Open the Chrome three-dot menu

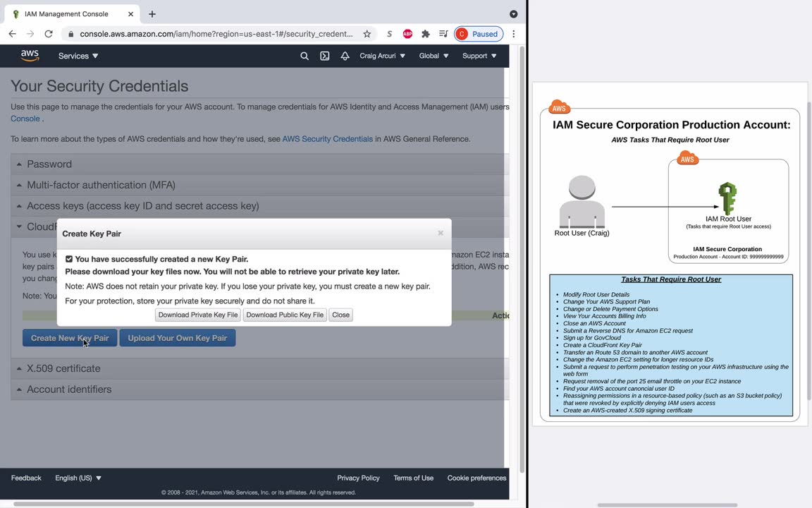[514, 34]
